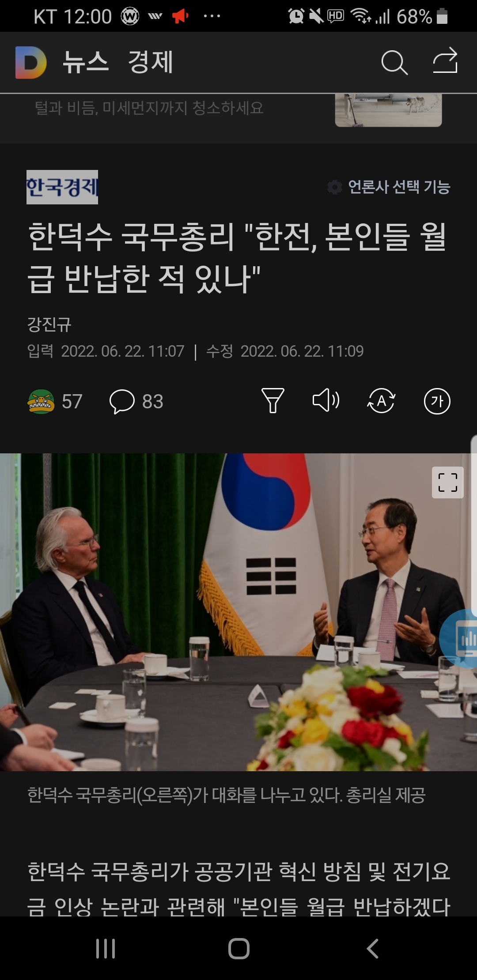The width and height of the screenshot is (477, 980).
Task: Open font size 가 setting icon
Action: point(437,401)
